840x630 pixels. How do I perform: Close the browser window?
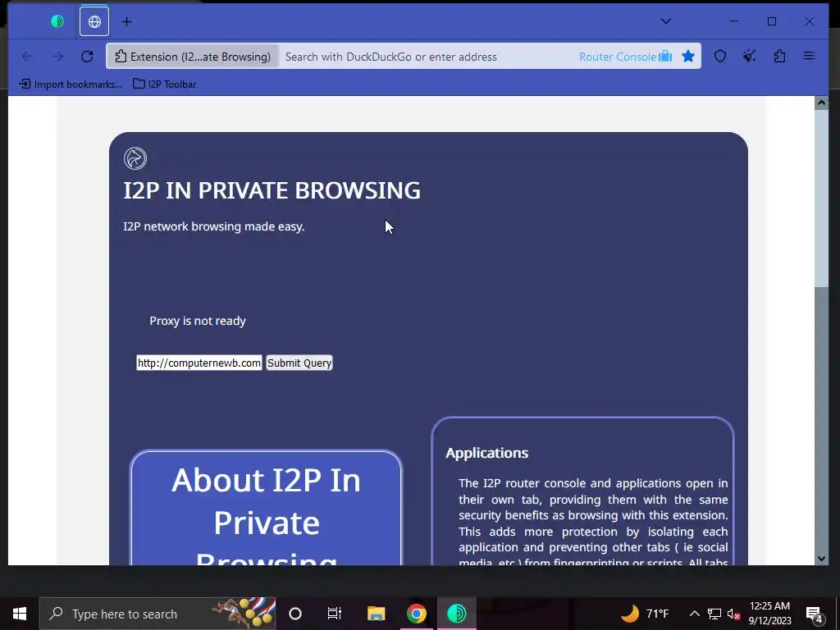point(810,21)
